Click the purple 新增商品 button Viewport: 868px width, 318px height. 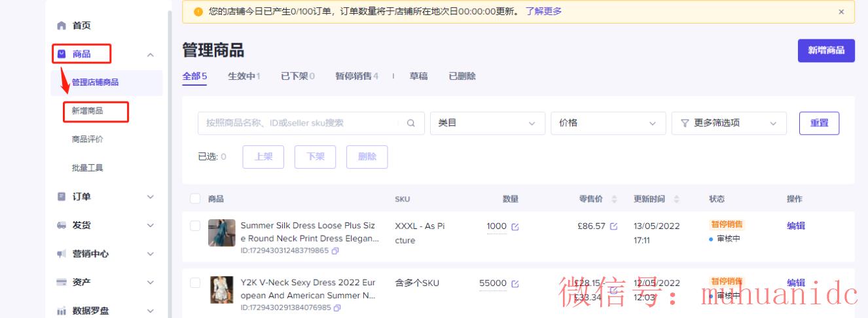pos(826,50)
